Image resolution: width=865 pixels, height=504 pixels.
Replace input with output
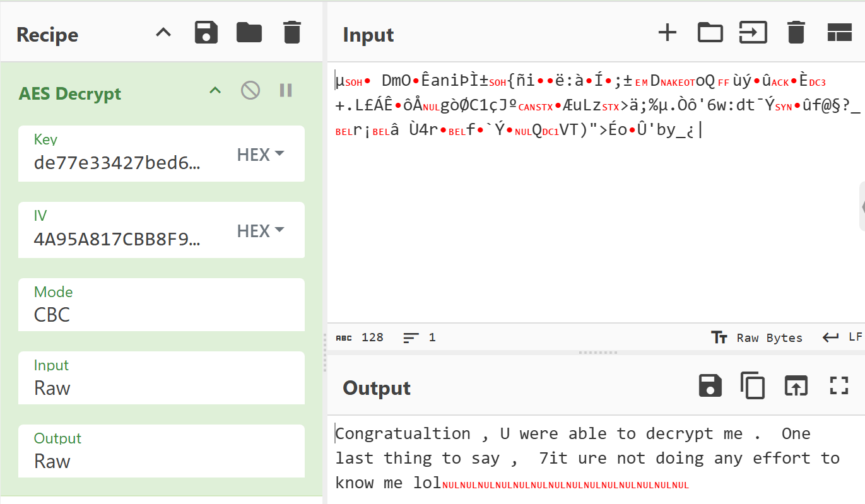[x=796, y=385]
